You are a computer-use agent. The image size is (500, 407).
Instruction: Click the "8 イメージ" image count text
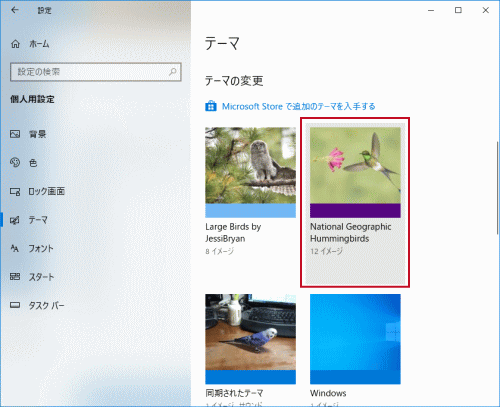click(x=220, y=251)
